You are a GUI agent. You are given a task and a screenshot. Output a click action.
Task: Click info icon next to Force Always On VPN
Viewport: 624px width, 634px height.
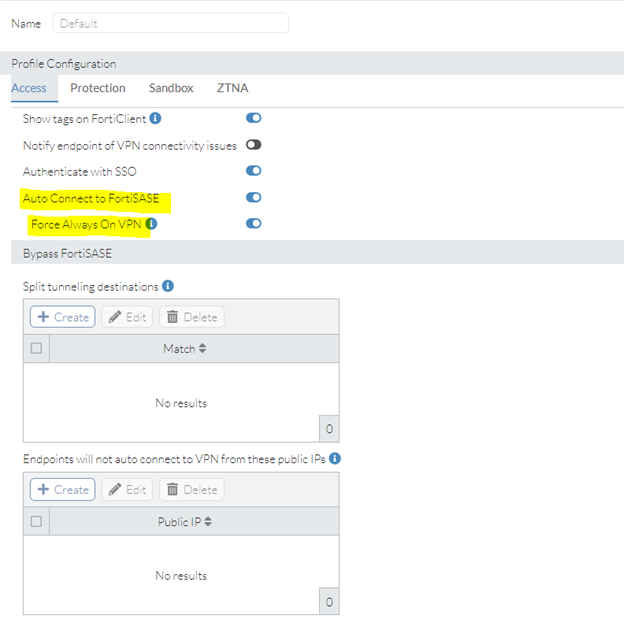(151, 224)
